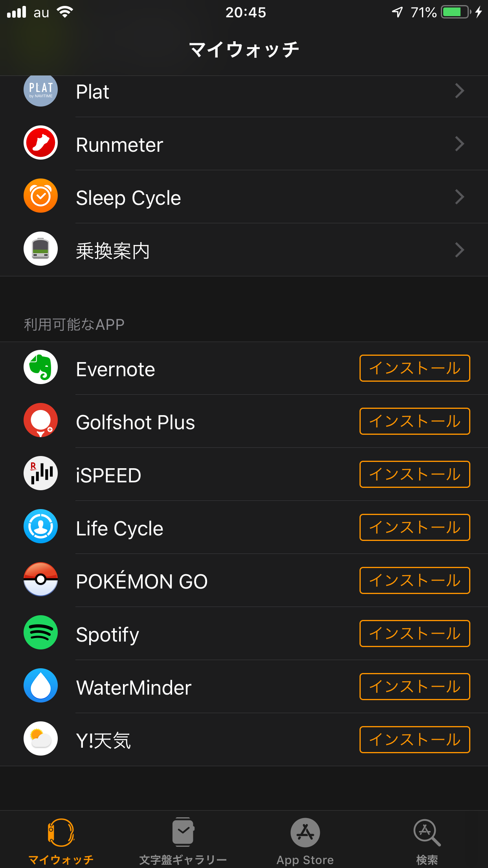Tap the WaterMinder droplet icon

[40, 685]
